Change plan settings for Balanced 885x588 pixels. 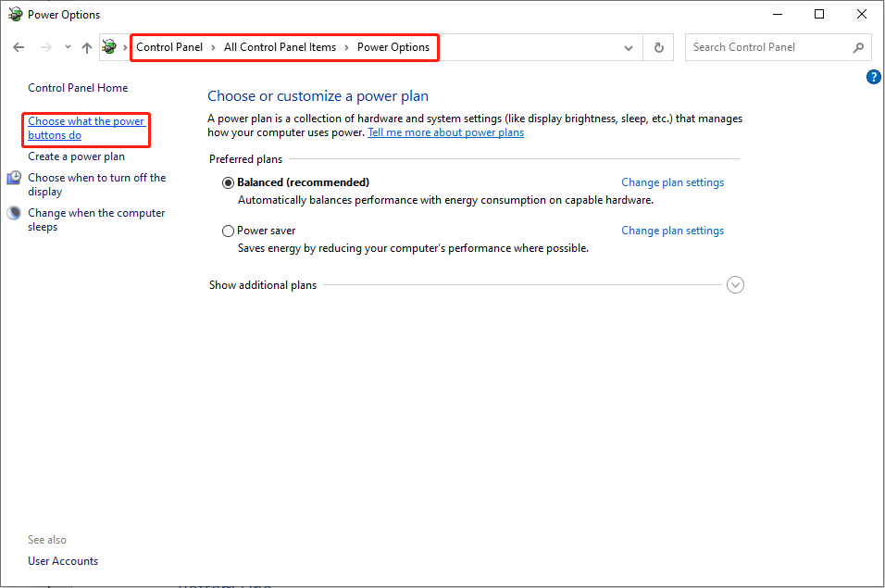pyautogui.click(x=672, y=182)
